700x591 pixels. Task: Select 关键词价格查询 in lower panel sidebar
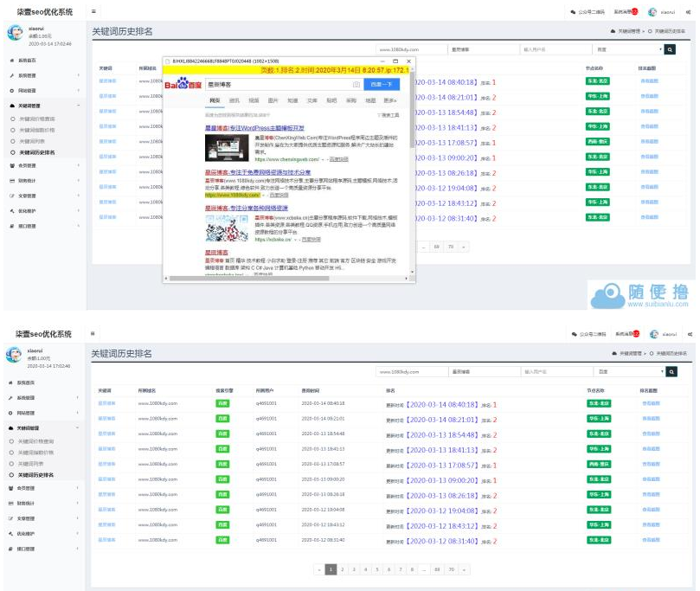click(37, 441)
